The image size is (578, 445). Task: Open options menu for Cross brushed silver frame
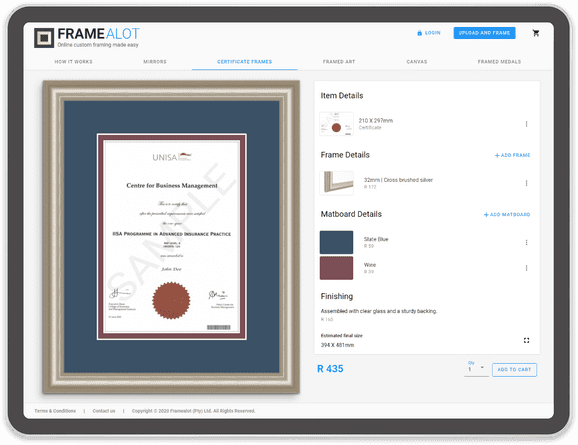click(526, 183)
